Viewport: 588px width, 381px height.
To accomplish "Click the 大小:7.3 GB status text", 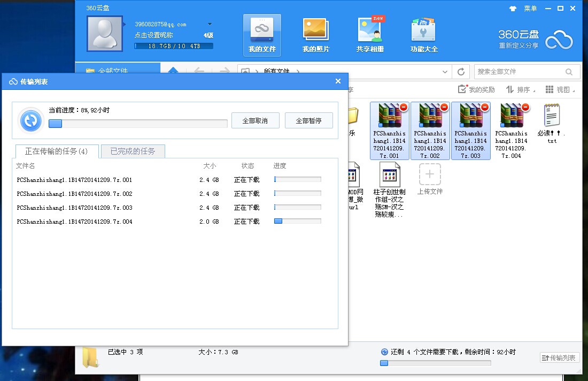I will pyautogui.click(x=218, y=352).
